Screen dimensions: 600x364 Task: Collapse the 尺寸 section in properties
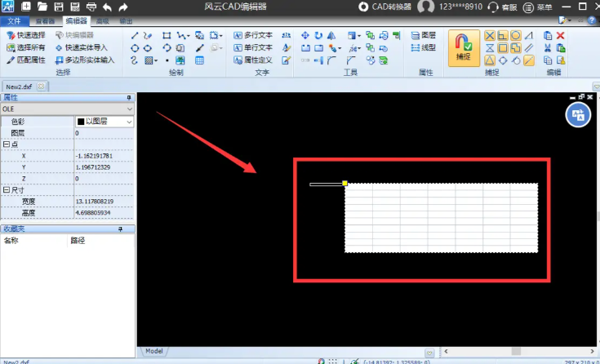(x=7, y=190)
